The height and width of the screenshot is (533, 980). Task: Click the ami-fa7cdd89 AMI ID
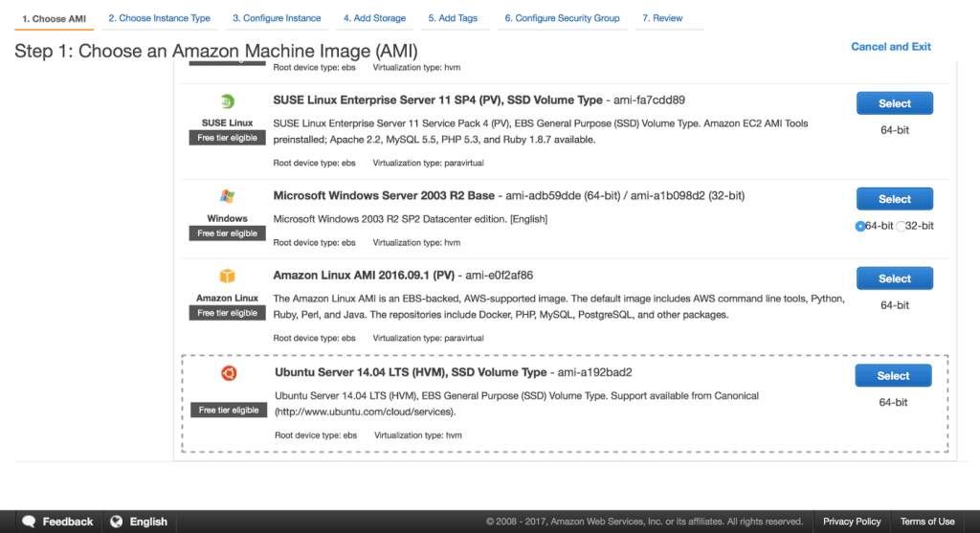(649, 100)
